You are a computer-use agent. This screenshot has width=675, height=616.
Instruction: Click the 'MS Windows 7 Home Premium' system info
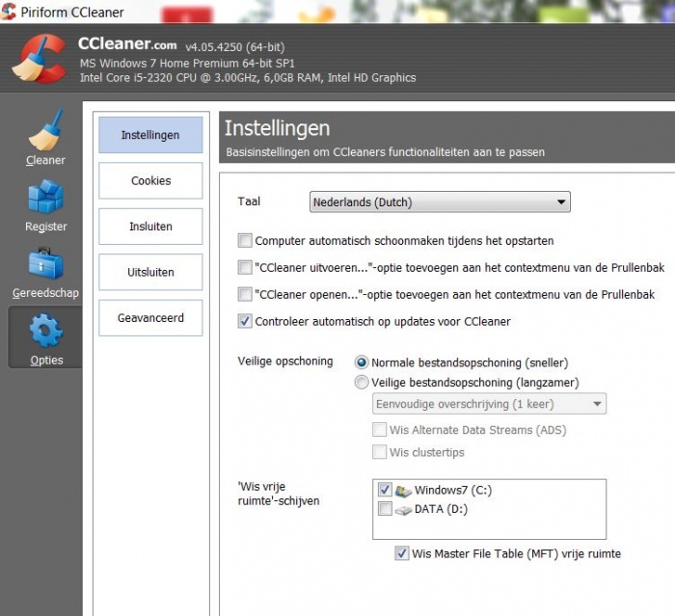[187, 64]
